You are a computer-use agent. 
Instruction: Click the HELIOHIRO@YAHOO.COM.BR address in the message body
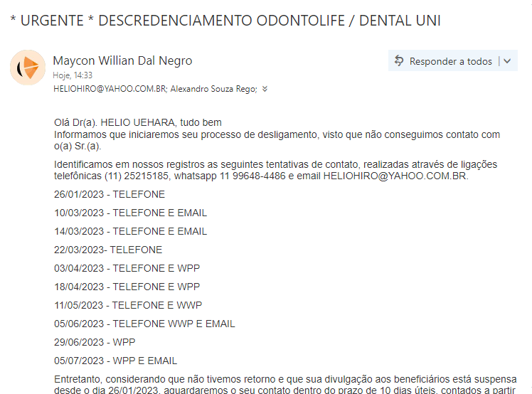click(395, 176)
